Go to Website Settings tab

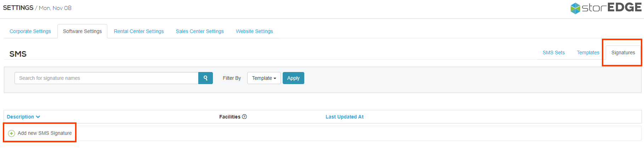pyautogui.click(x=254, y=31)
